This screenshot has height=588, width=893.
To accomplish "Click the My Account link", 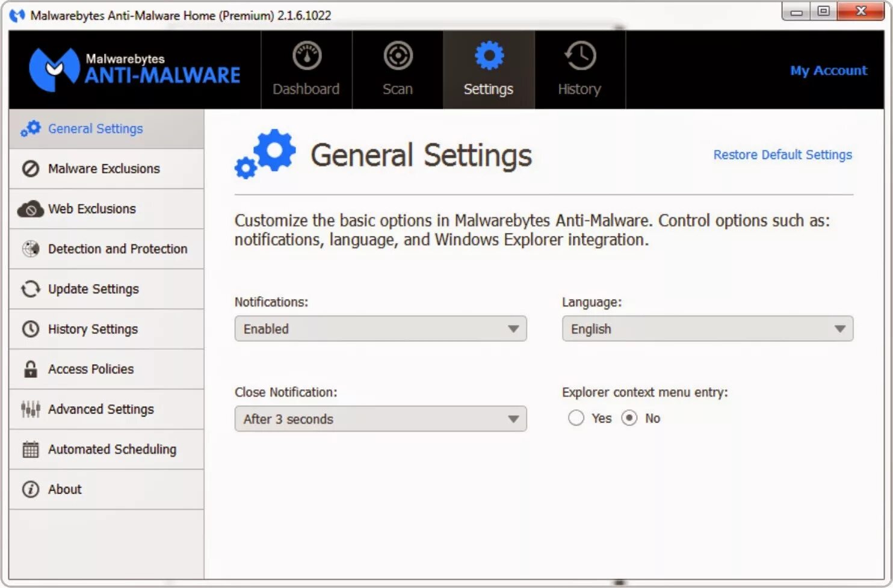I will pos(829,70).
